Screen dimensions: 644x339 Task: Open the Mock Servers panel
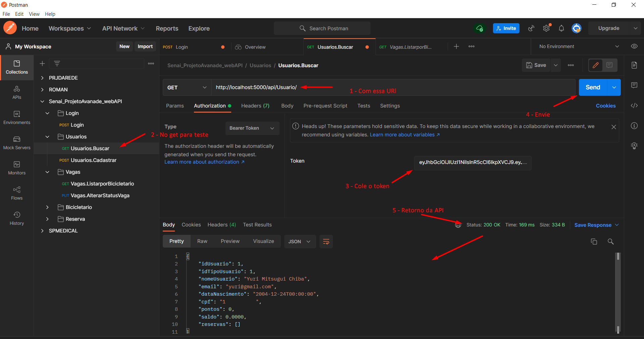pos(17,143)
